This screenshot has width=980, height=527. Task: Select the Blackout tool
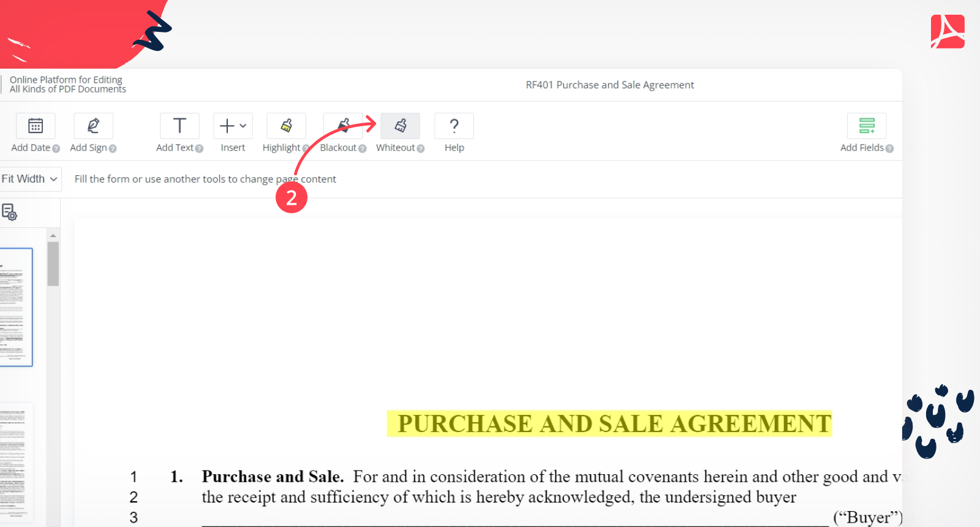[x=343, y=126]
